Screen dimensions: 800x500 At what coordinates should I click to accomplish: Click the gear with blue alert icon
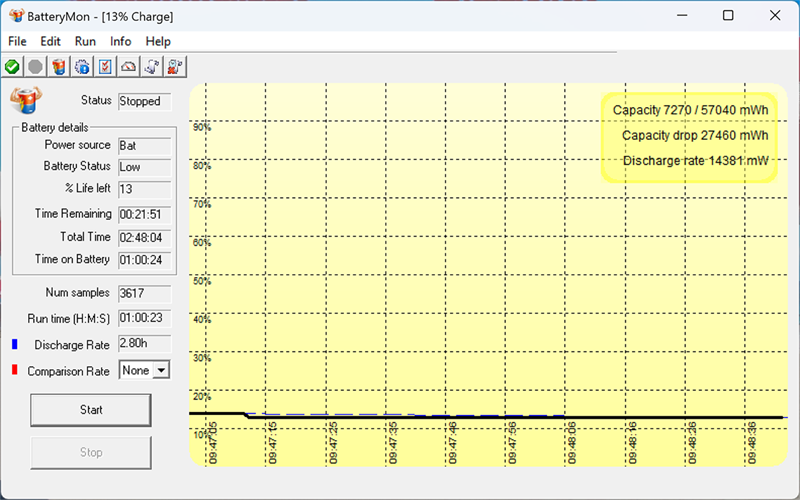coord(82,67)
